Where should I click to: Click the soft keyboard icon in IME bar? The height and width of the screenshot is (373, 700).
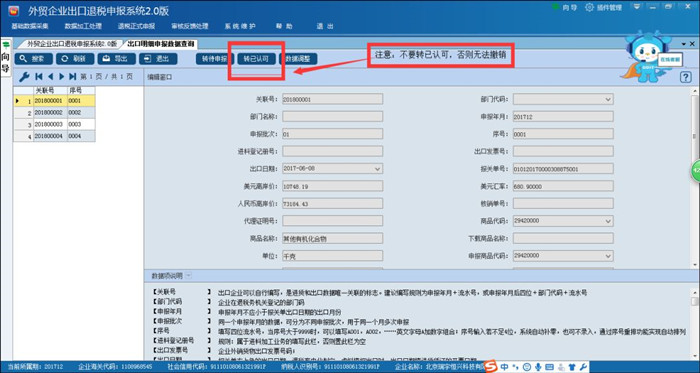550,367
